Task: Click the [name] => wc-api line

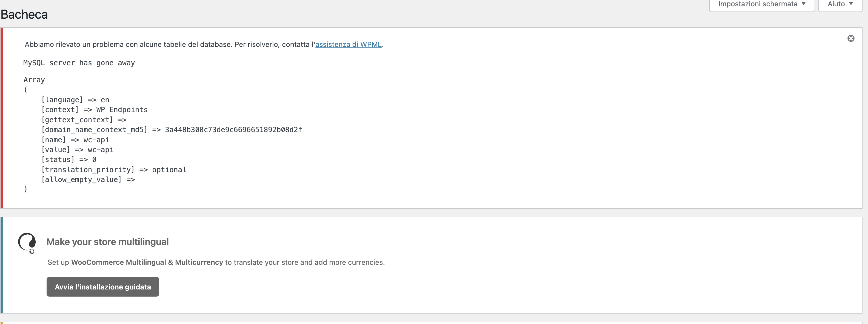Action: click(75, 140)
